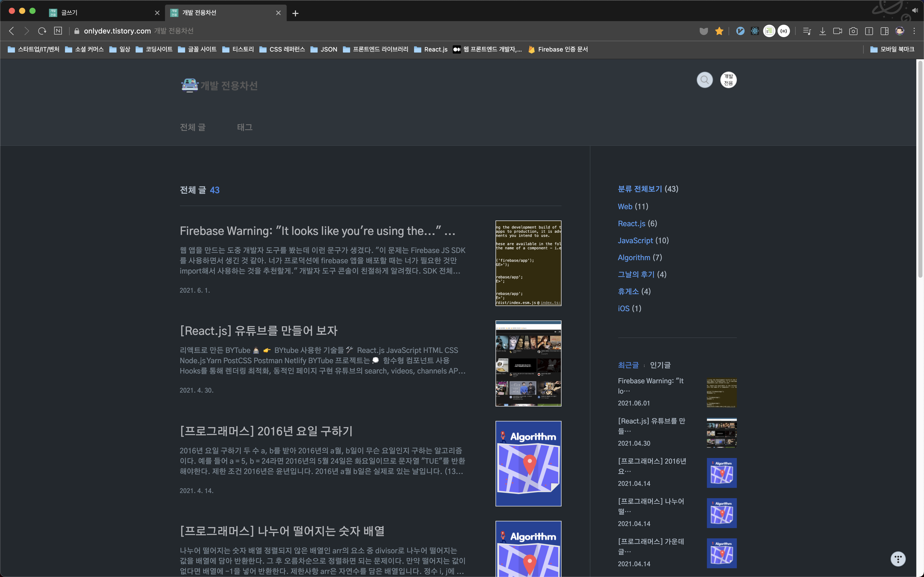Screen dimensions: 924x577
Task: Open the Firebase Warning post title
Action: pyautogui.click(x=317, y=231)
